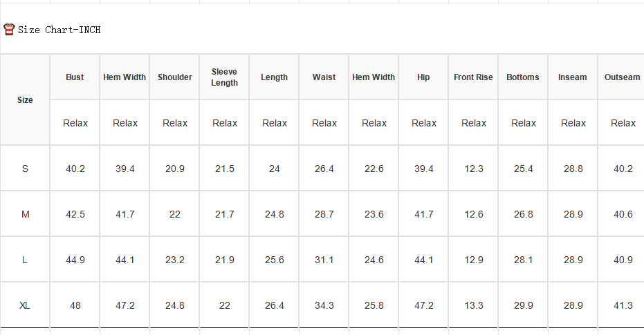Select waist value 31.1 in L row

(x=324, y=260)
